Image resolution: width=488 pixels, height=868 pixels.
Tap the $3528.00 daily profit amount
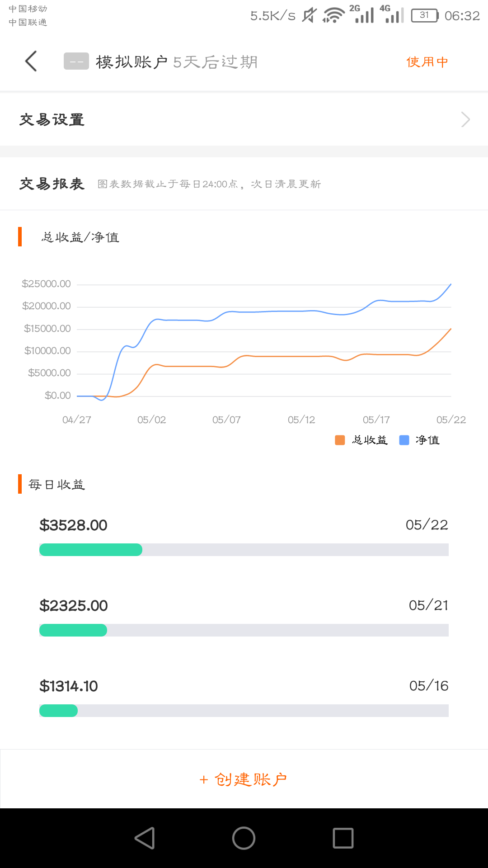click(73, 525)
